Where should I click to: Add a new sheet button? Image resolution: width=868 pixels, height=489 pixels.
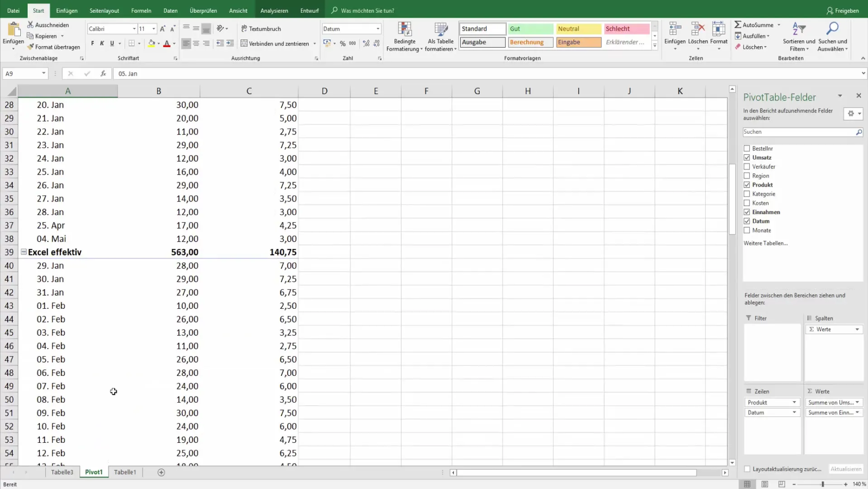[x=161, y=472]
